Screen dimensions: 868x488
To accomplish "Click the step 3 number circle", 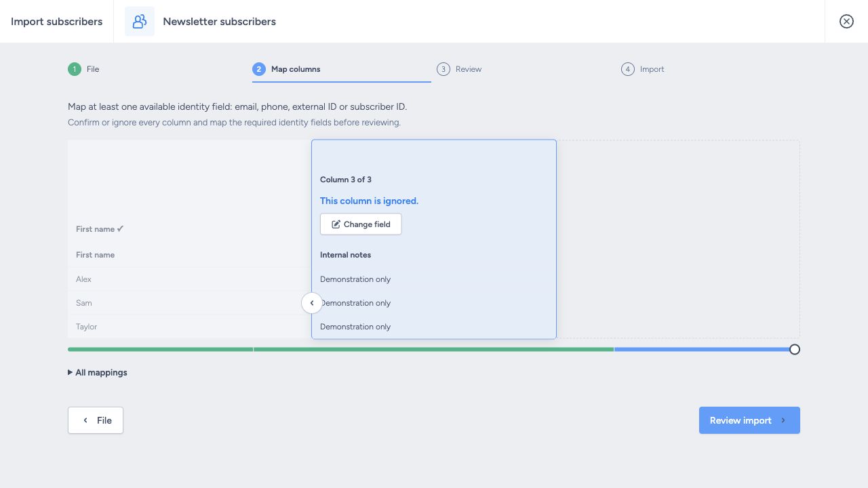I will [x=443, y=69].
